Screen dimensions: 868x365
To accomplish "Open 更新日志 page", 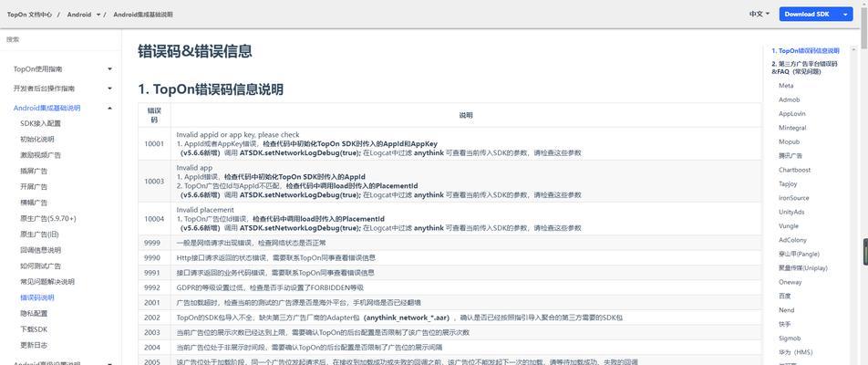I will pyautogui.click(x=34, y=345).
